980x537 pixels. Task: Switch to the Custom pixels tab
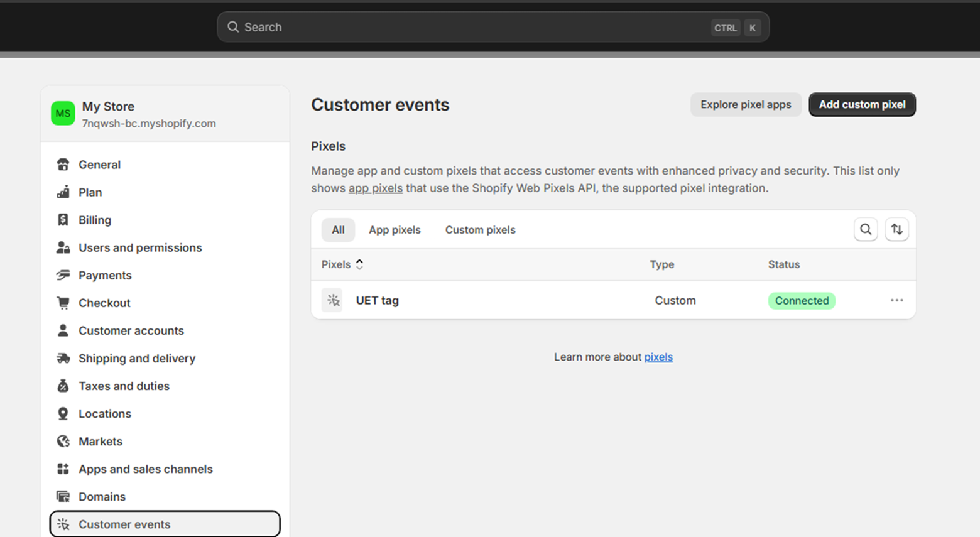tap(481, 230)
